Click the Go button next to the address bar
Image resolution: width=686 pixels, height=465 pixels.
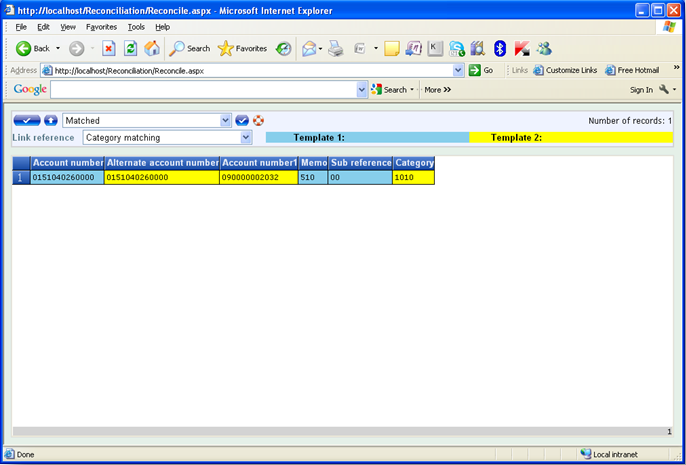pyautogui.click(x=482, y=70)
